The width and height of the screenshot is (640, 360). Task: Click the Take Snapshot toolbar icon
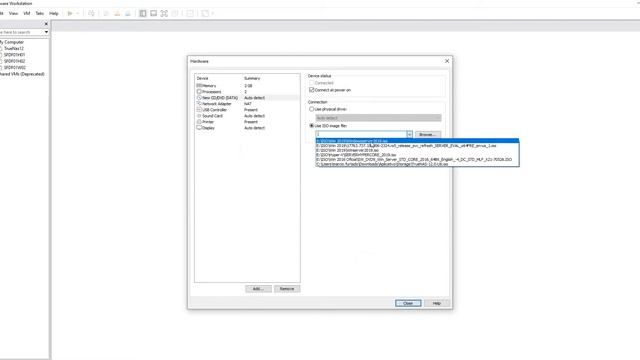pyautogui.click(x=106, y=13)
